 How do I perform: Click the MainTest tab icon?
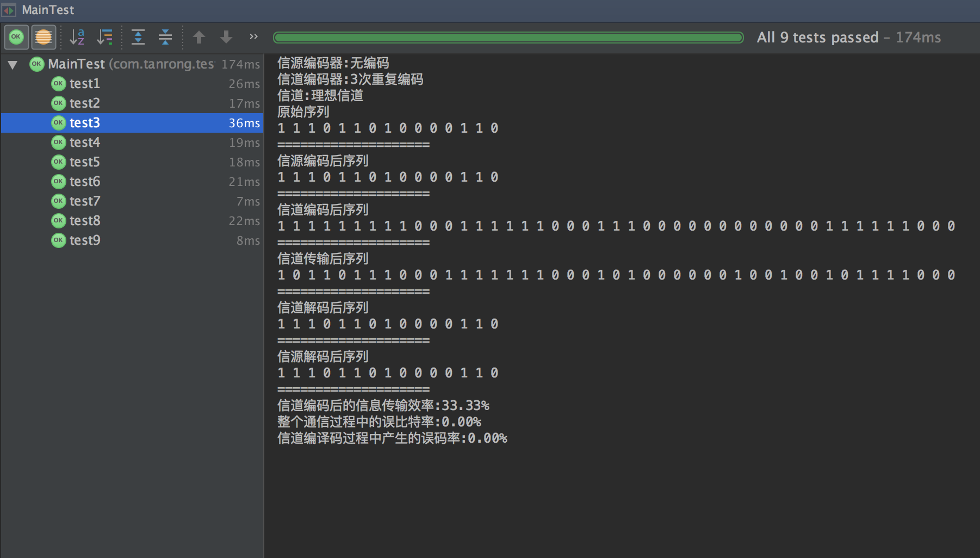(9, 10)
